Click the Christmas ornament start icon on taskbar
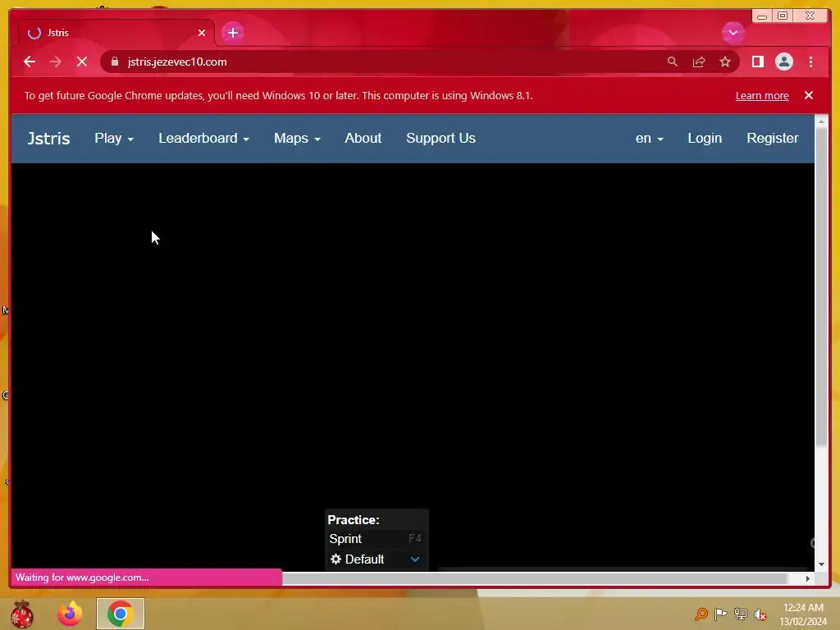Image resolution: width=840 pixels, height=630 pixels. tap(22, 614)
